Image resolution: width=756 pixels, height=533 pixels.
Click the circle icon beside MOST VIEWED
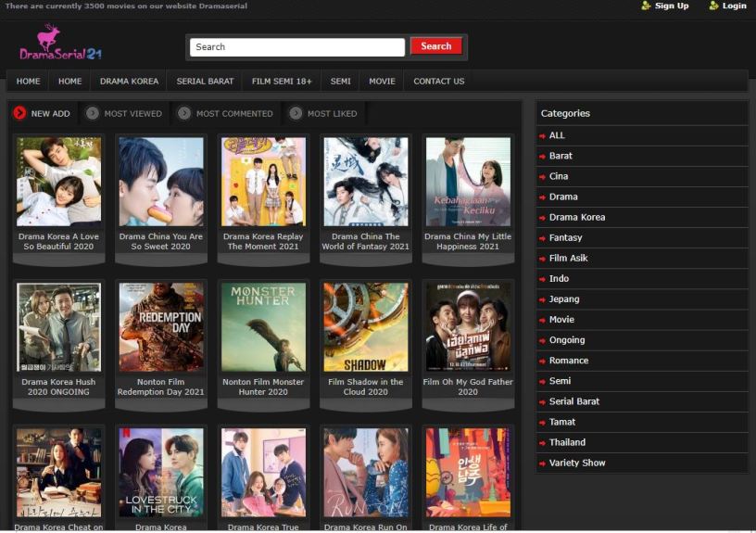click(x=92, y=113)
